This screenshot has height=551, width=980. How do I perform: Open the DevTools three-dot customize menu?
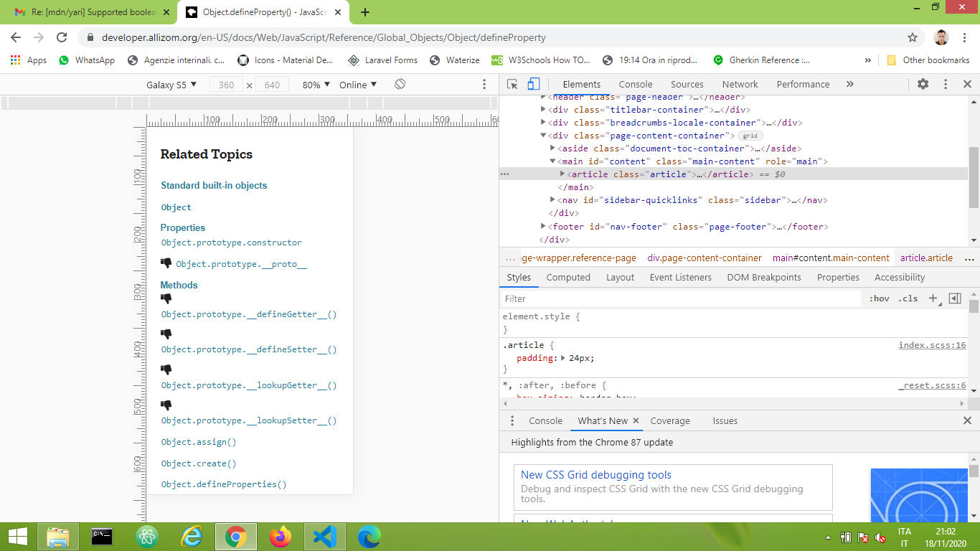coord(944,84)
